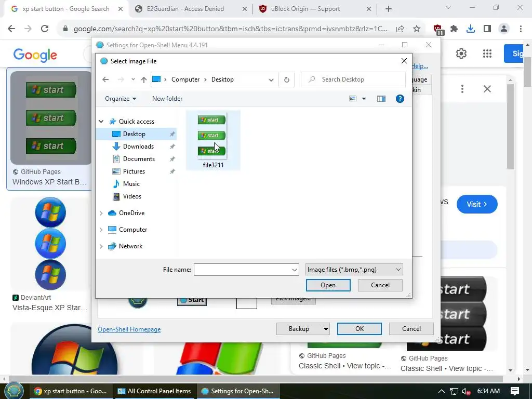
Task: Collapse the Quick access tree node
Action: coord(101,122)
